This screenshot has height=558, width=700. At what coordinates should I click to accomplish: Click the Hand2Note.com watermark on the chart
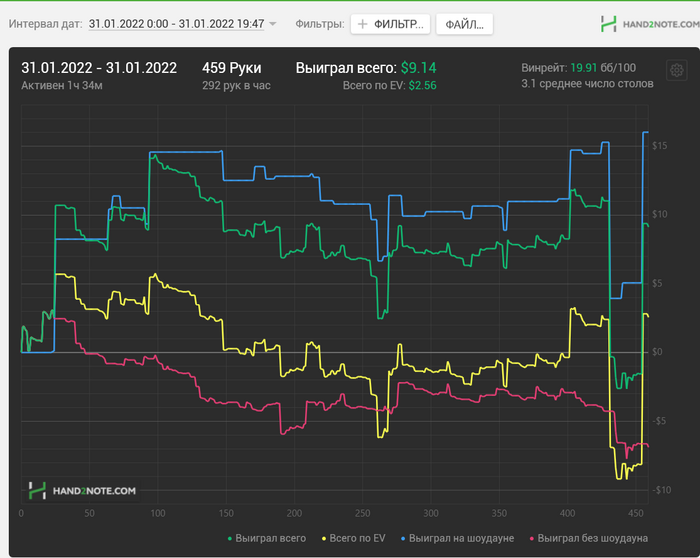click(82, 490)
